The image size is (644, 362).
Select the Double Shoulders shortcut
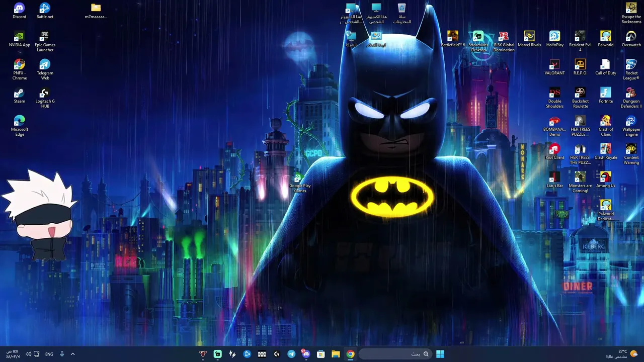(x=554, y=98)
